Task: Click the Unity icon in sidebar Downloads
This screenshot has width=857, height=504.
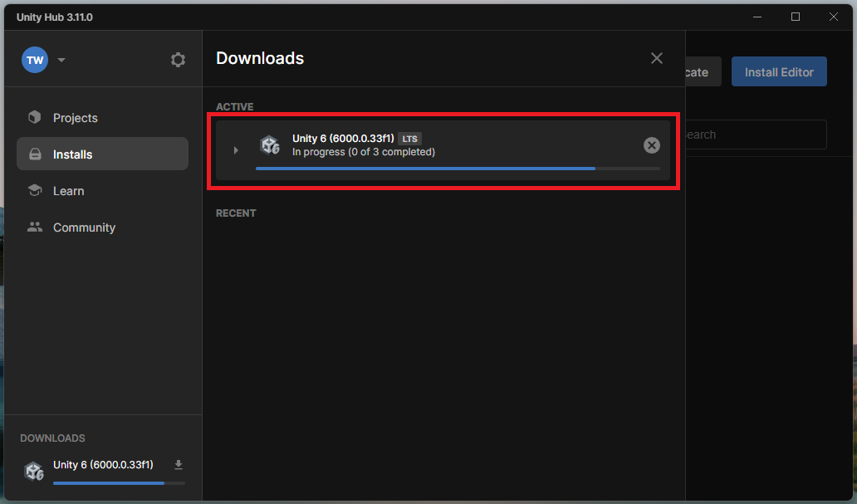Action: [34, 471]
